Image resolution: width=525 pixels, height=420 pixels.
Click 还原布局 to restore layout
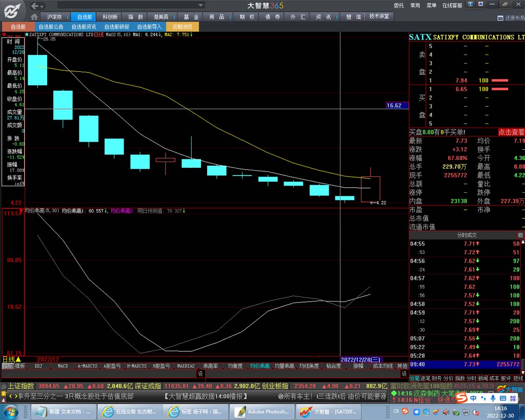click(x=511, y=18)
